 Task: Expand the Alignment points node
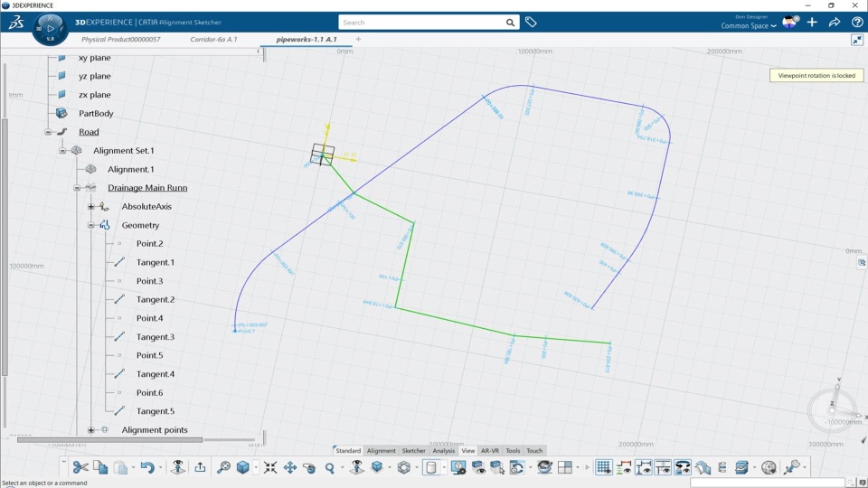tap(91, 430)
